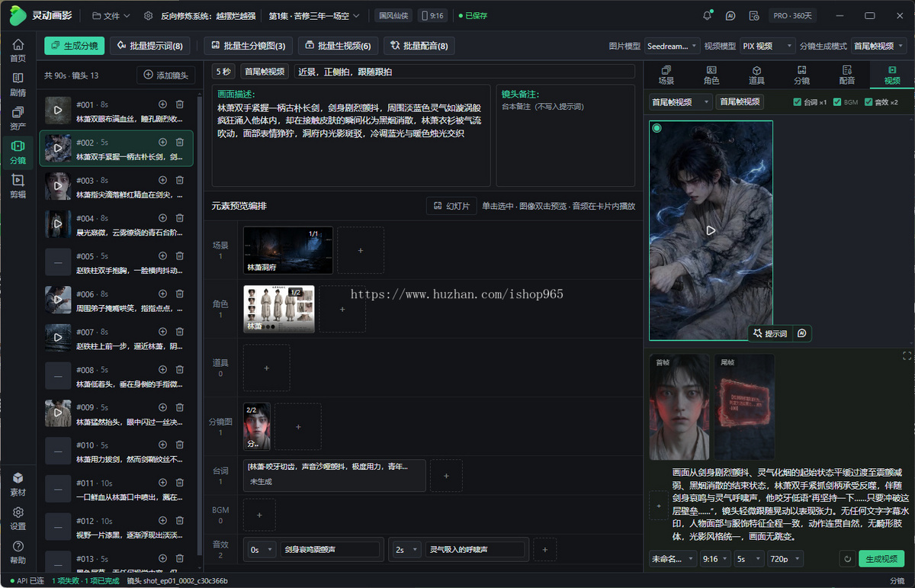The height and width of the screenshot is (588, 915).
Task: Open the task history clock icon in title bar
Action: coord(754,15)
